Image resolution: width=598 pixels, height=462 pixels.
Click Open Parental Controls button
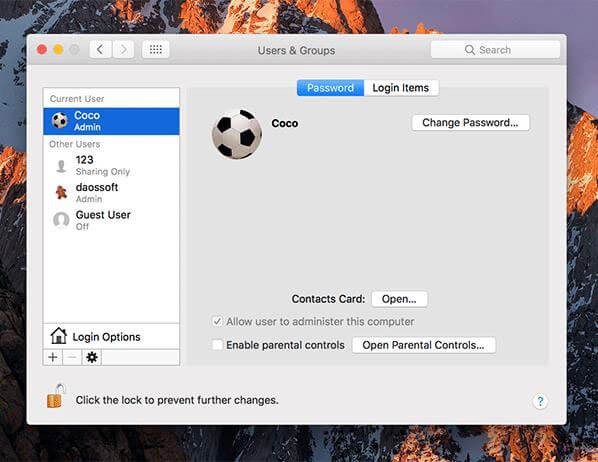tap(423, 345)
